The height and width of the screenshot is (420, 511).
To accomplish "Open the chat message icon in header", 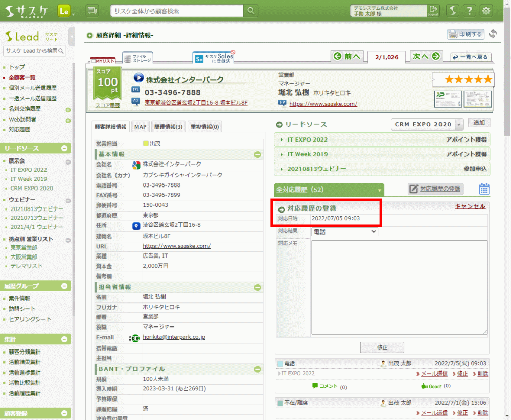I will click(92, 11).
